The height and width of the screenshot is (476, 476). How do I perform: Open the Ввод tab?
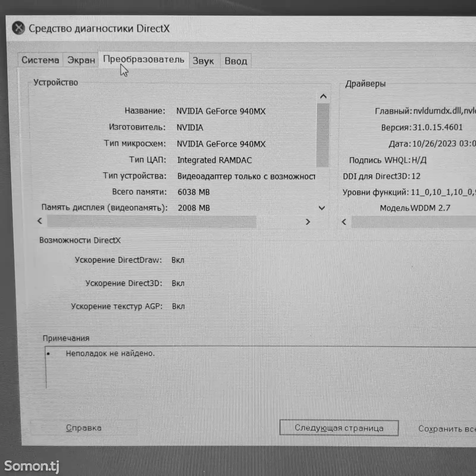pyautogui.click(x=236, y=61)
